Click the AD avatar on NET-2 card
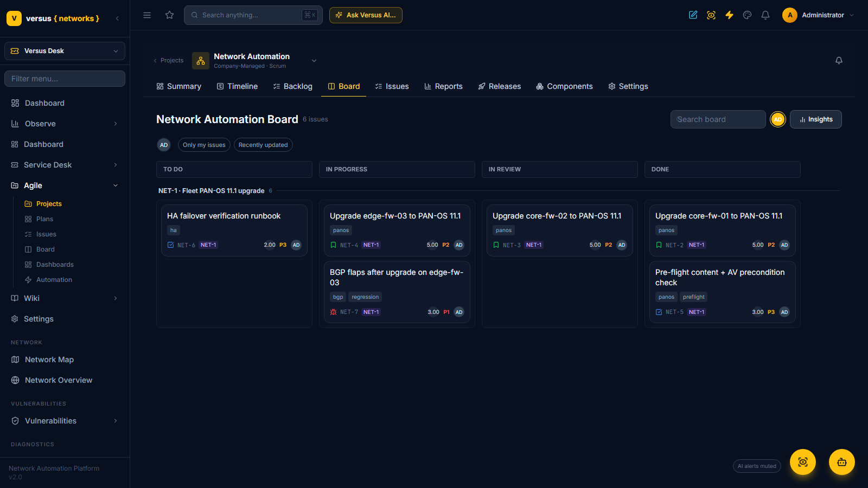Viewport: 868px width, 488px height. click(784, 245)
